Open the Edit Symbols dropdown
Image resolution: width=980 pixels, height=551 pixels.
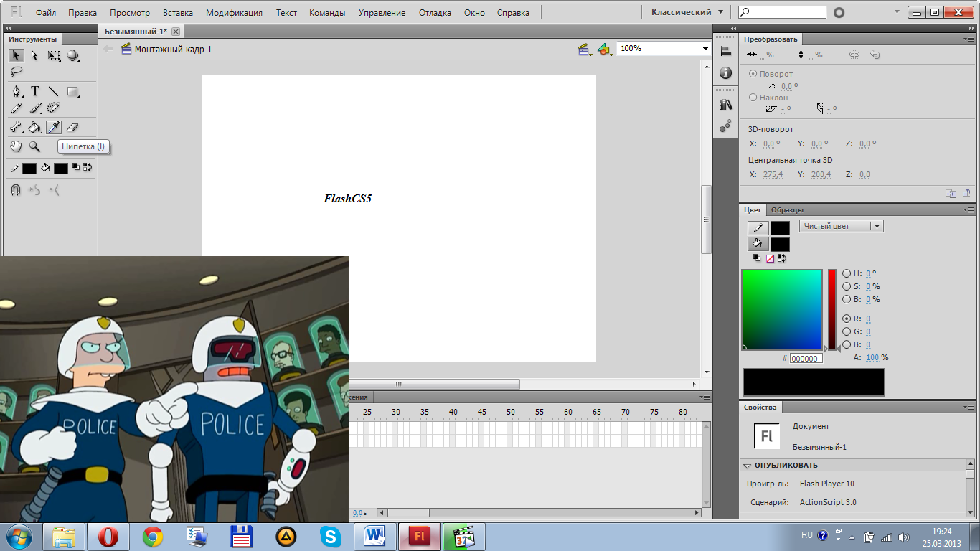(x=605, y=49)
